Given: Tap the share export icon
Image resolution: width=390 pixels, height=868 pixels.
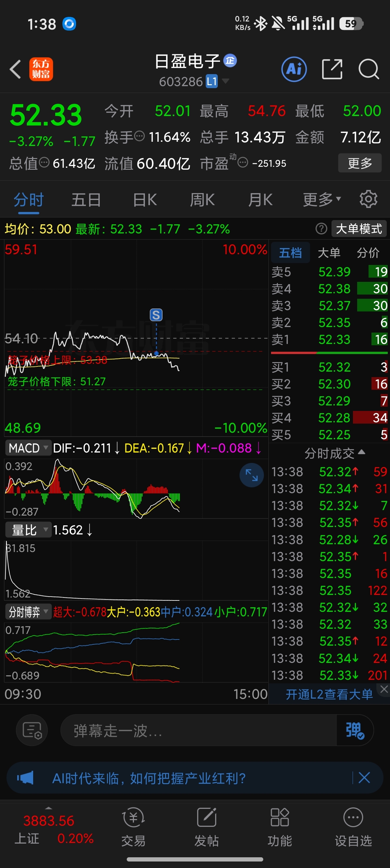Looking at the screenshot, I should pyautogui.click(x=332, y=69).
